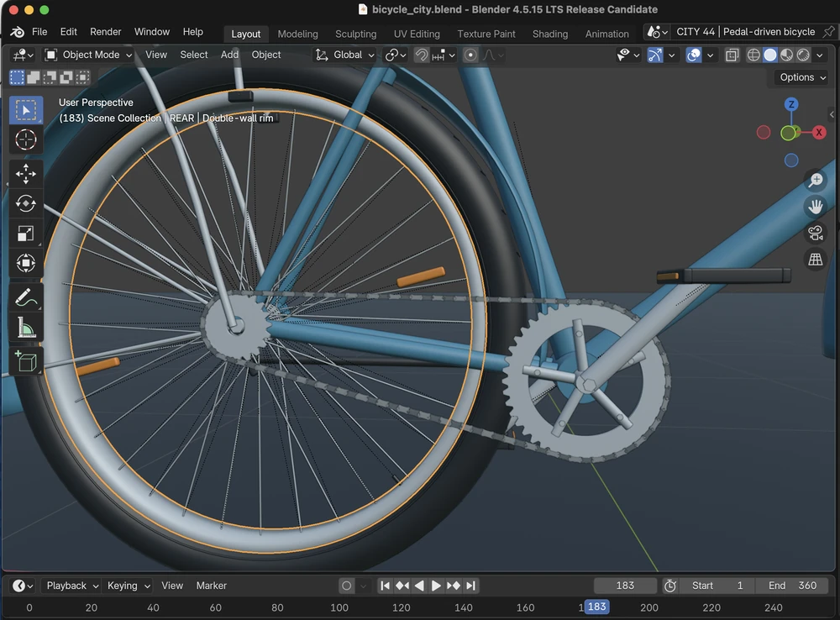Image resolution: width=840 pixels, height=620 pixels.
Task: Pick the Rotate tool
Action: (26, 203)
